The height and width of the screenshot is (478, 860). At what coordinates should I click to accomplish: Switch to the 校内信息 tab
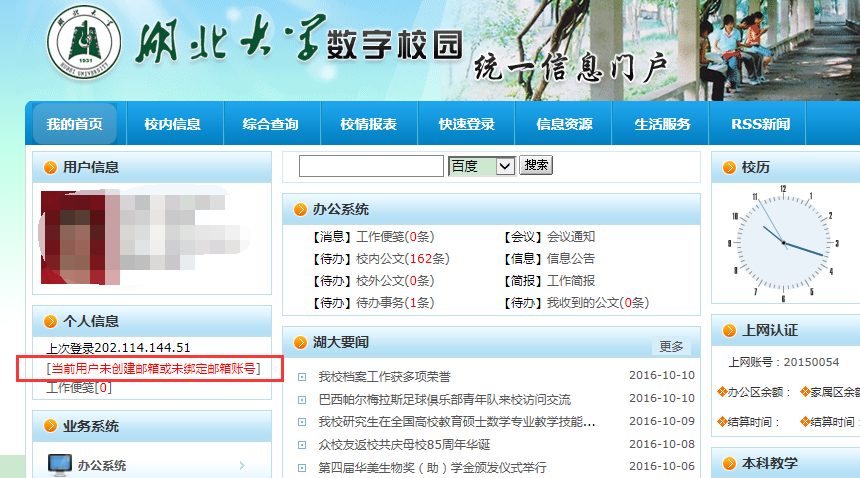172,124
